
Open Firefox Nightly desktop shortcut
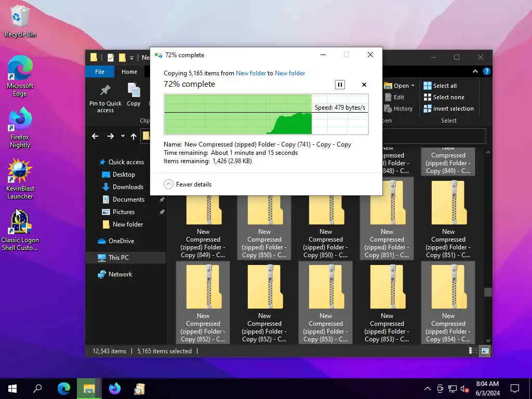point(20,128)
